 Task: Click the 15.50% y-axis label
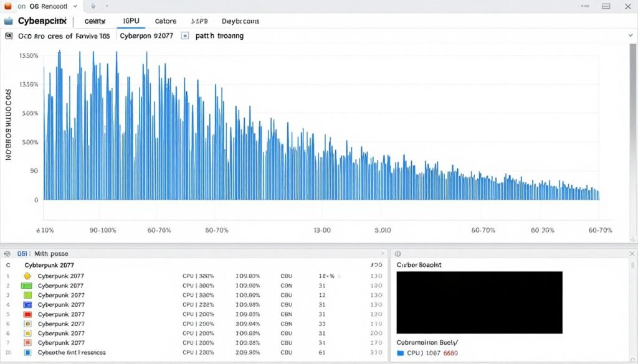click(x=29, y=55)
